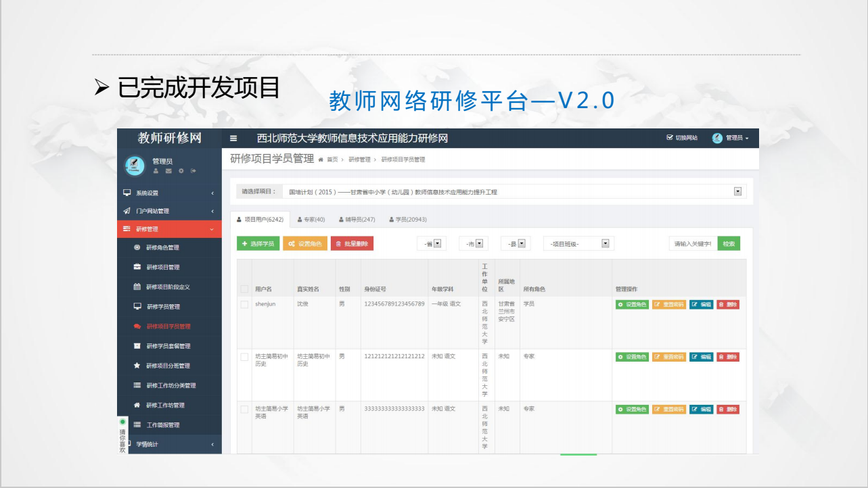Click 重置密码 for 坊主简易初中历史 row
Viewport: 868px width, 488px height.
point(669,357)
